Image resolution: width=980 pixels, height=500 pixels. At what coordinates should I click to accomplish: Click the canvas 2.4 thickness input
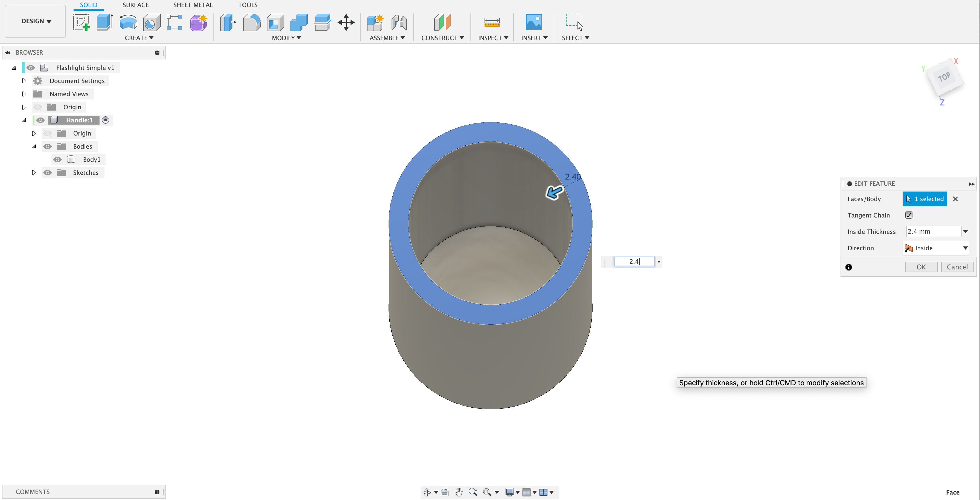(634, 261)
